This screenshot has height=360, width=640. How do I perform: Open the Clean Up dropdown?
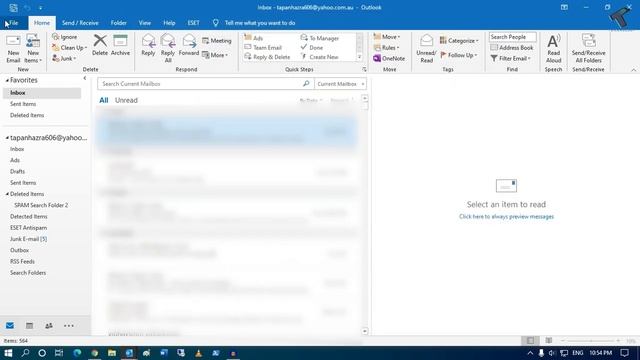click(x=70, y=48)
